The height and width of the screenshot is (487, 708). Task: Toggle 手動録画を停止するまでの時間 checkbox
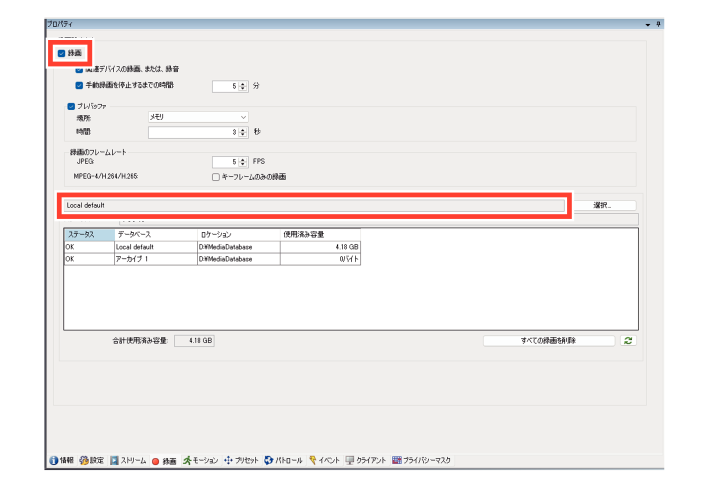pyautogui.click(x=79, y=85)
